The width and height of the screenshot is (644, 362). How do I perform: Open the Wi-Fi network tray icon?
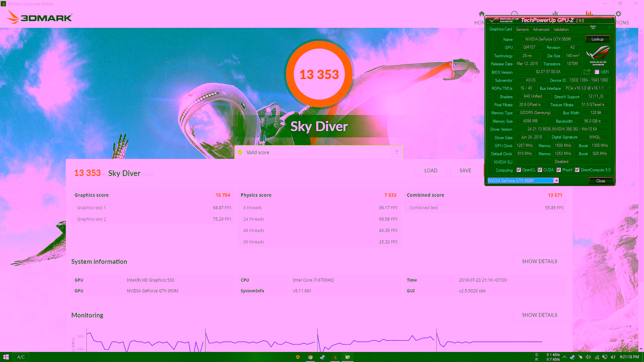coord(597,357)
